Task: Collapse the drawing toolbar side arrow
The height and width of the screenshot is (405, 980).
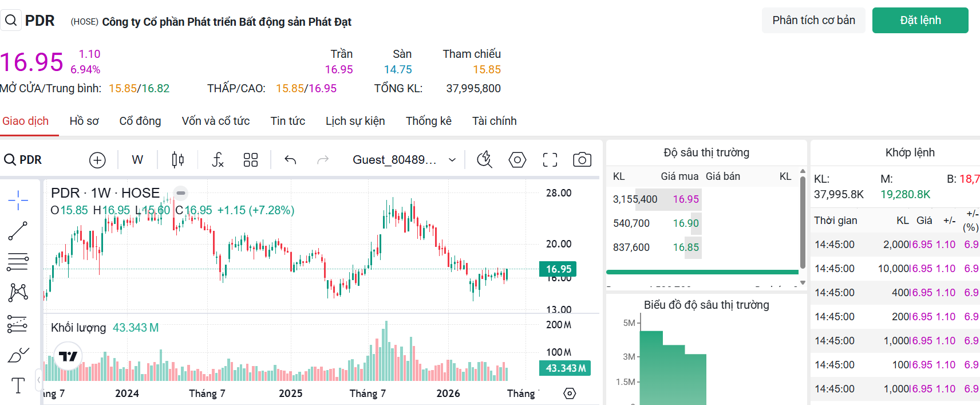Action: click(38, 379)
